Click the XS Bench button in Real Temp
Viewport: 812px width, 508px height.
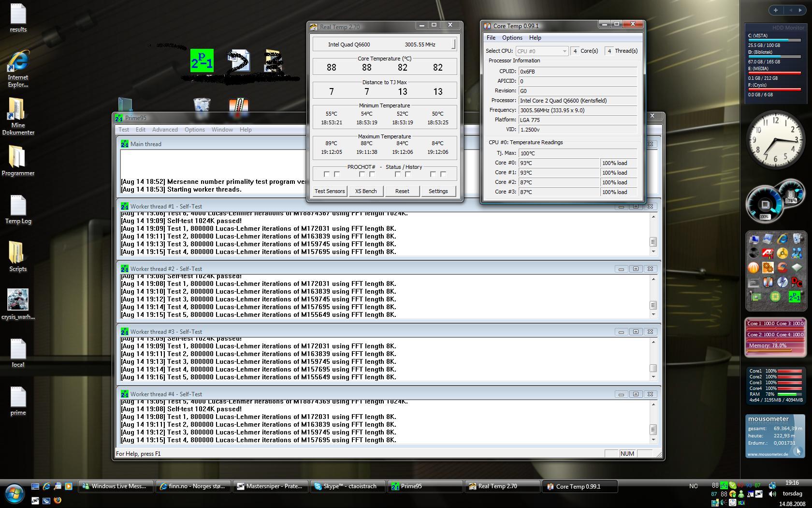366,191
